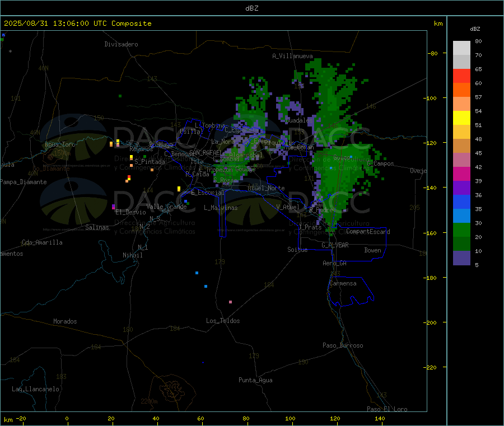Click the Morados label
This screenshot has height=426, width=504.
tap(65, 321)
